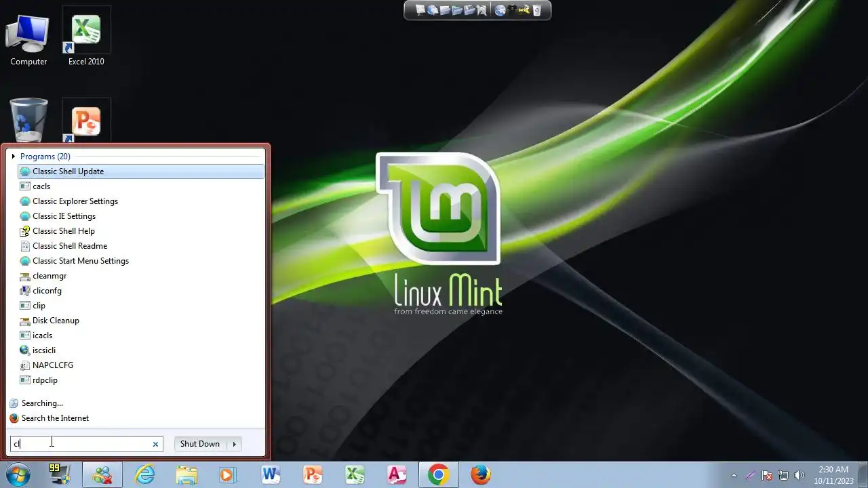The height and width of the screenshot is (488, 868).
Task: Click the purple feather tray icon
Action: click(x=751, y=475)
